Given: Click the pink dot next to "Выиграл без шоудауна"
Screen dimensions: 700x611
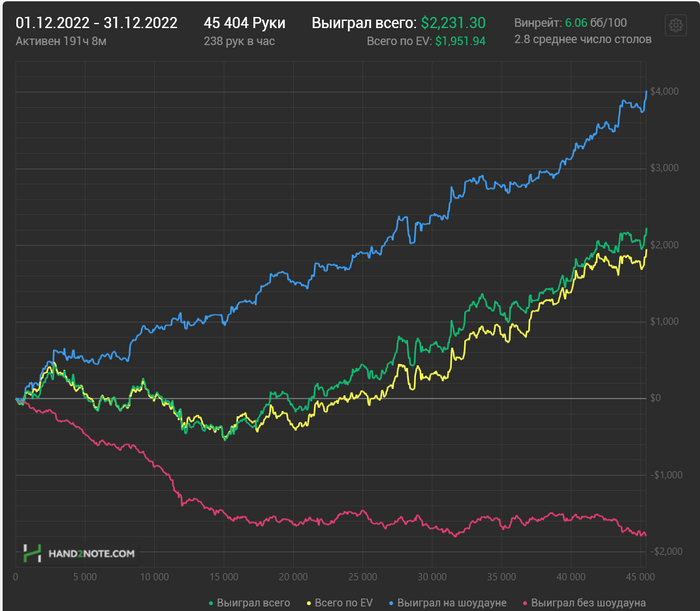Looking at the screenshot, I should (x=525, y=603).
